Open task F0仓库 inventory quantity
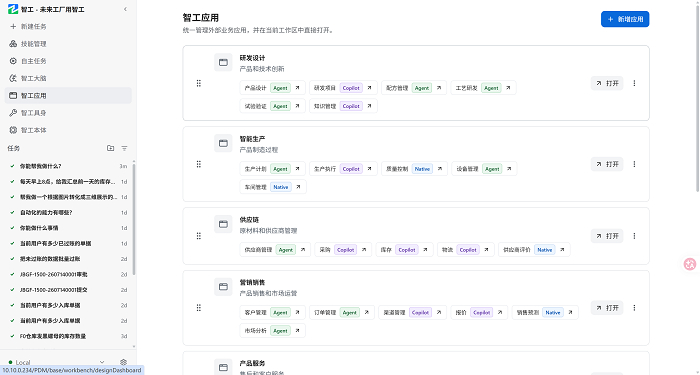 coord(68,336)
